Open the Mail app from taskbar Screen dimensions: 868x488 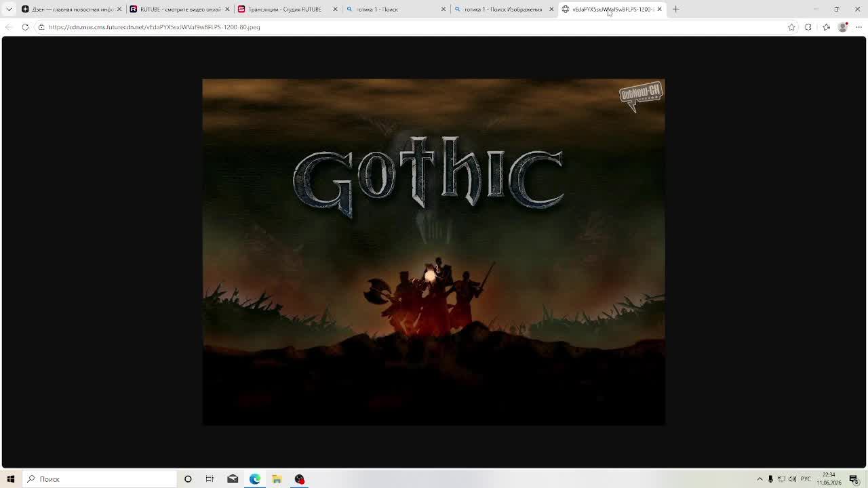(x=233, y=479)
